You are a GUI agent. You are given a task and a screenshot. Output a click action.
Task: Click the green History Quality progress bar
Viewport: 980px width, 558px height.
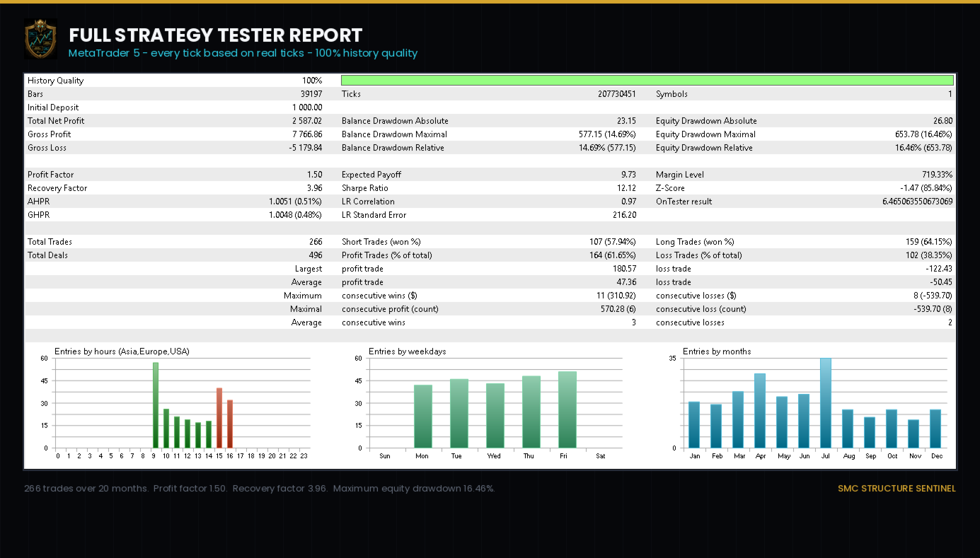647,81
